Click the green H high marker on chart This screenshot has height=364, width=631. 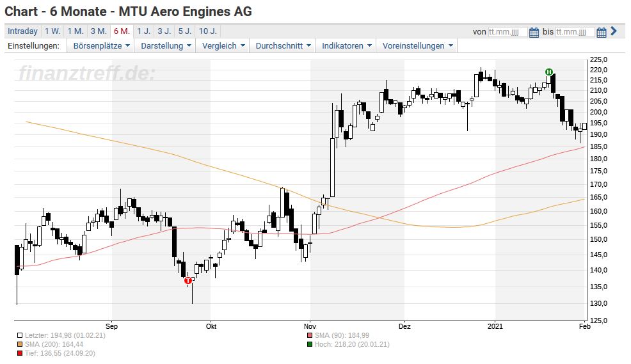549,72
